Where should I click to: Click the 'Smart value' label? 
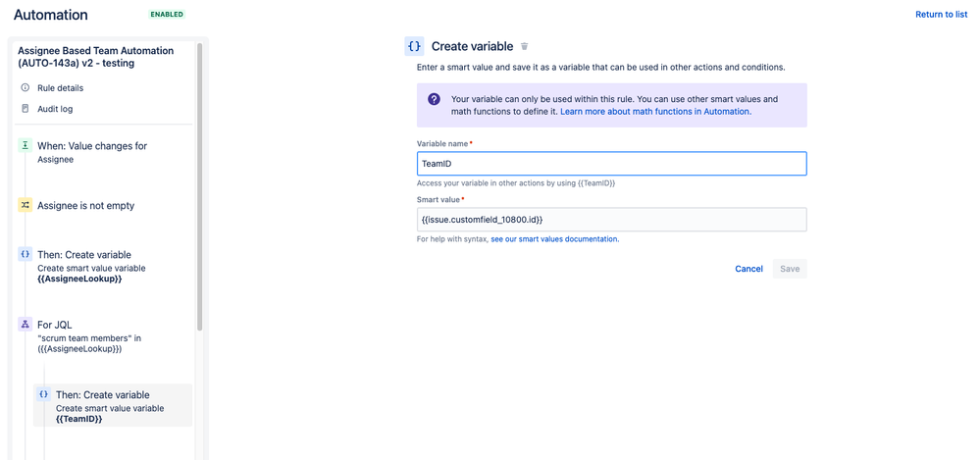pos(438,199)
